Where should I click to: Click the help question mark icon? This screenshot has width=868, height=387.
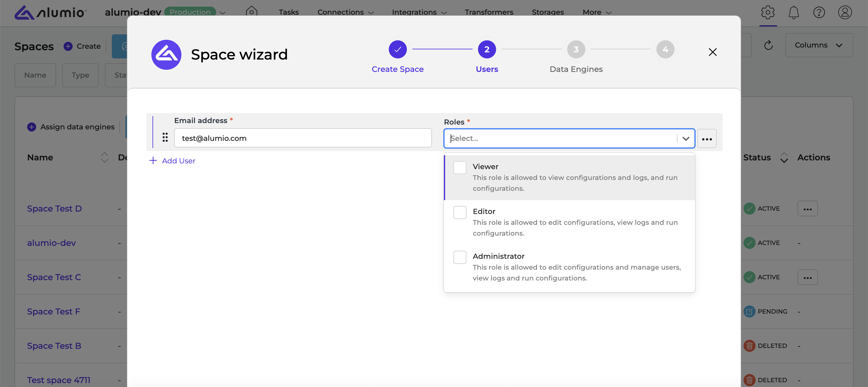coord(819,12)
